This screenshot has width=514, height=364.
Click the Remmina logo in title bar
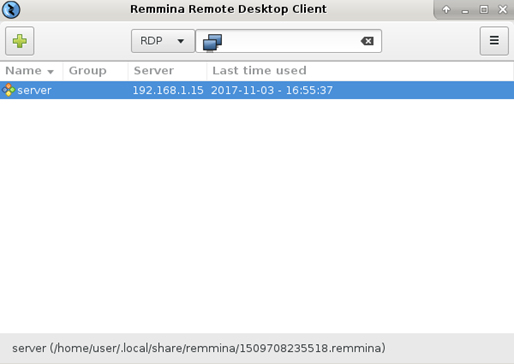[11, 9]
